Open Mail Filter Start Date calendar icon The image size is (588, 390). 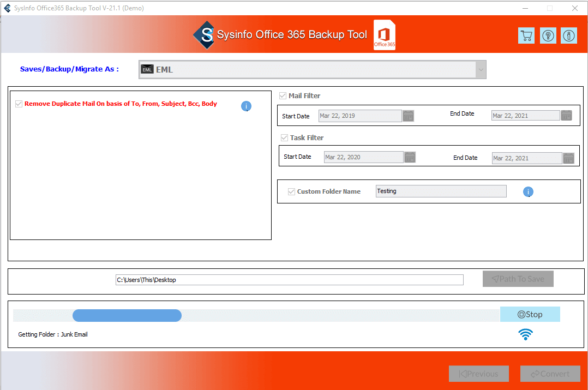[408, 116]
